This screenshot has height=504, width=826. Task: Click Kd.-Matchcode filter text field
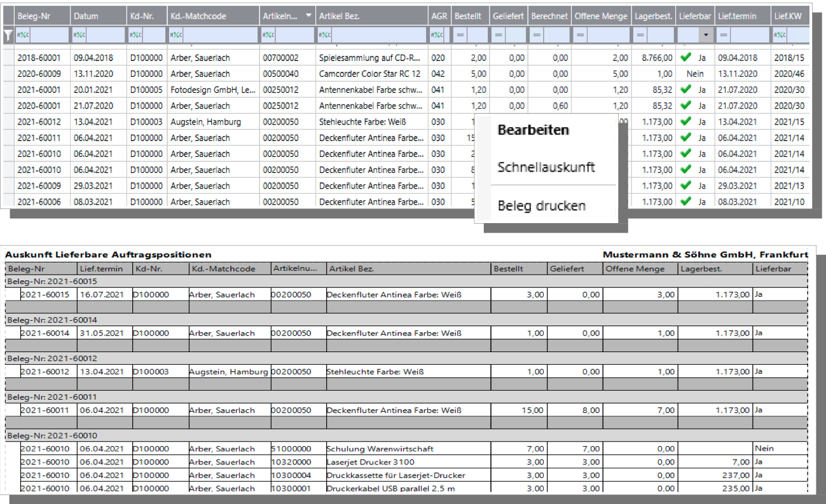point(219,36)
